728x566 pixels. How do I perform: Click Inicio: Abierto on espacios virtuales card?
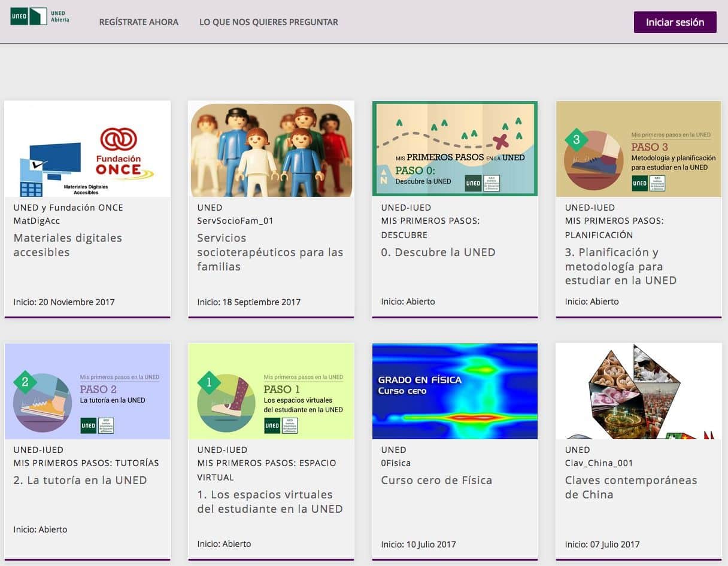224,544
